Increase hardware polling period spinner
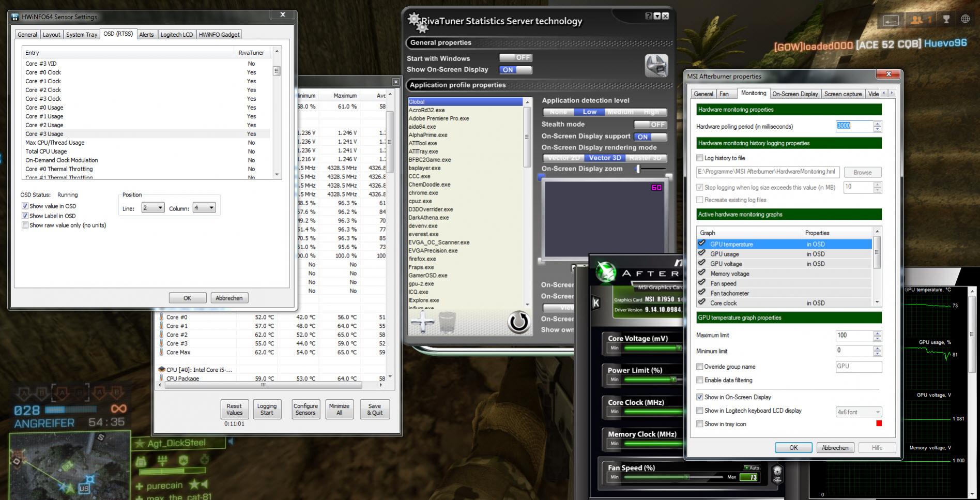The height and width of the screenshot is (500, 980). pos(878,123)
